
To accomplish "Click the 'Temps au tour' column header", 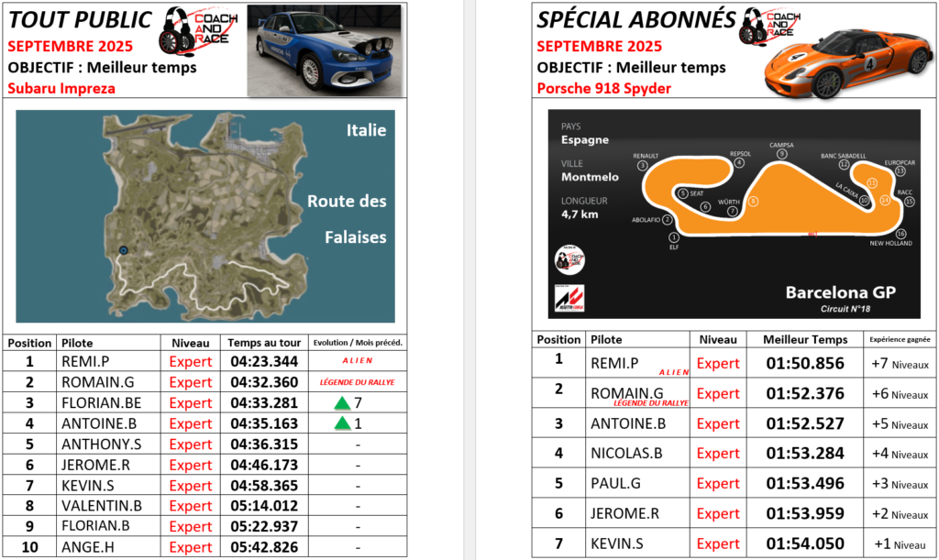I will coord(261,343).
